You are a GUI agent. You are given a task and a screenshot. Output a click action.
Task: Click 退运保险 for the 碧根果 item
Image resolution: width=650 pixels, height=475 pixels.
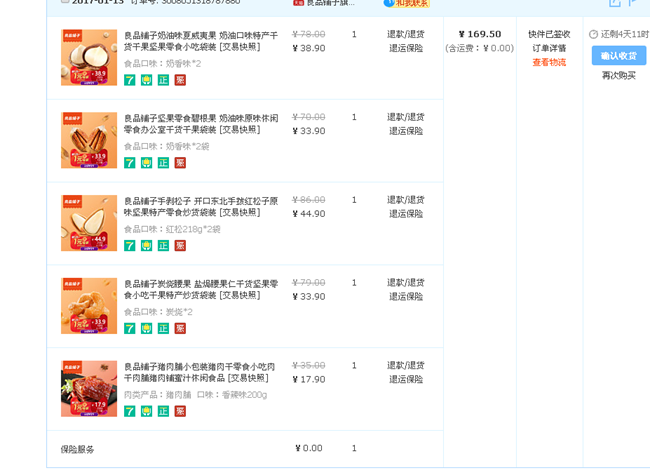pyautogui.click(x=405, y=131)
